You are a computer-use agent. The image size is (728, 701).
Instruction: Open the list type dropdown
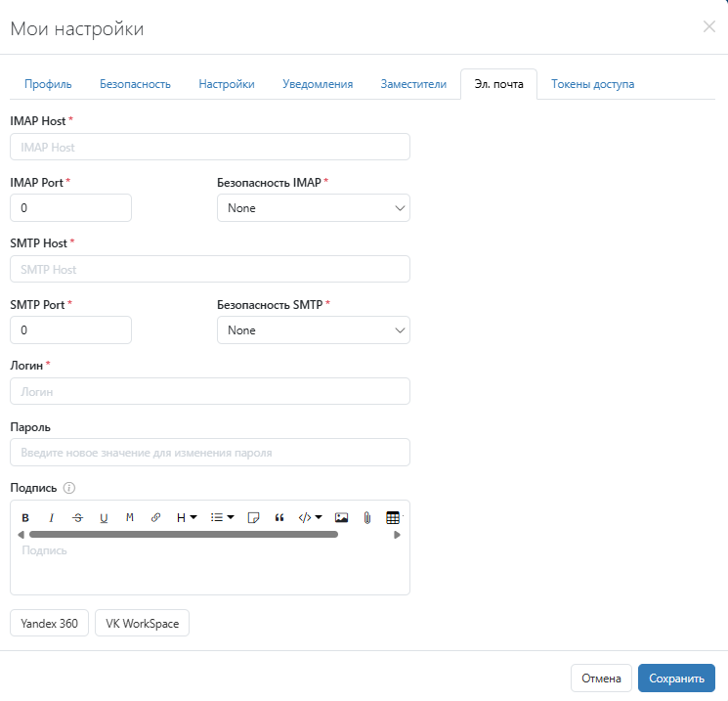click(x=222, y=517)
